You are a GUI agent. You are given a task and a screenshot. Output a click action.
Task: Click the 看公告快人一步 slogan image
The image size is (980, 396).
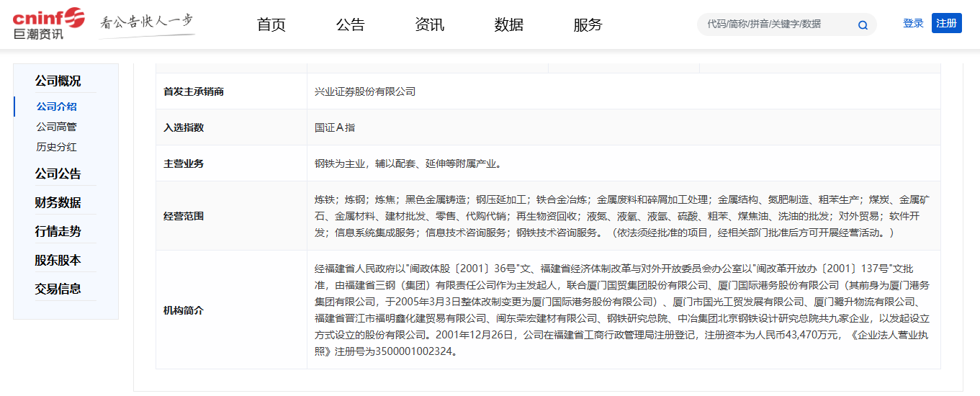147,23
